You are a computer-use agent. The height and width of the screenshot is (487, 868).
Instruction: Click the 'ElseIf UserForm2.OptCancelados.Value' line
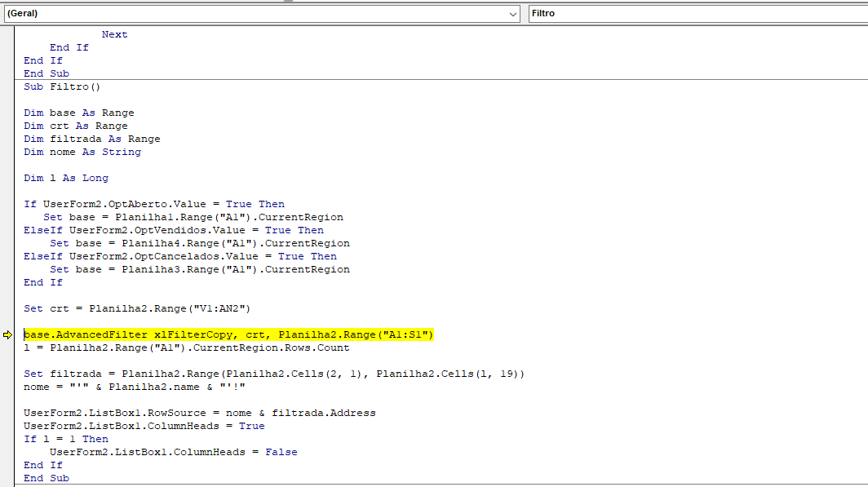pos(180,256)
